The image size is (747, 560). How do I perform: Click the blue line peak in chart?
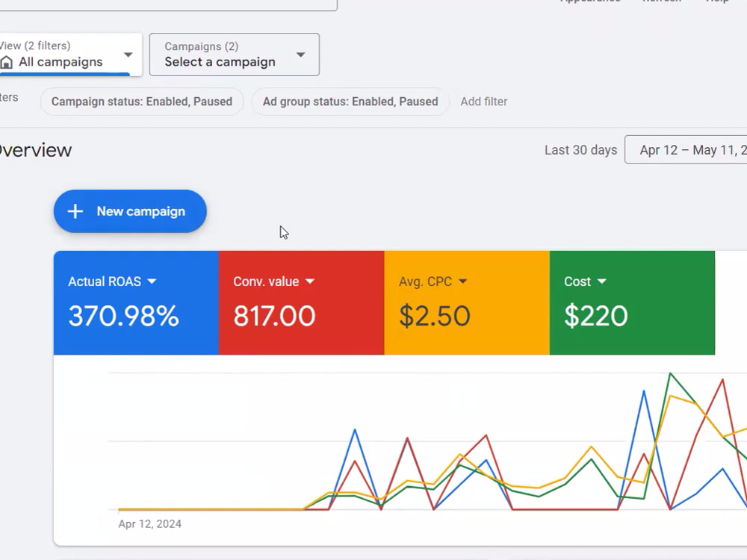click(x=644, y=391)
